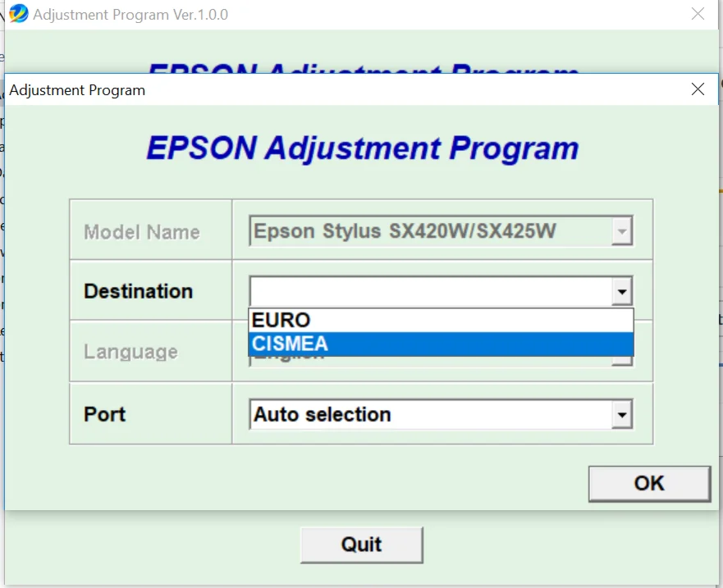Click the Quit button in background window
The width and height of the screenshot is (723, 588).
point(361,545)
